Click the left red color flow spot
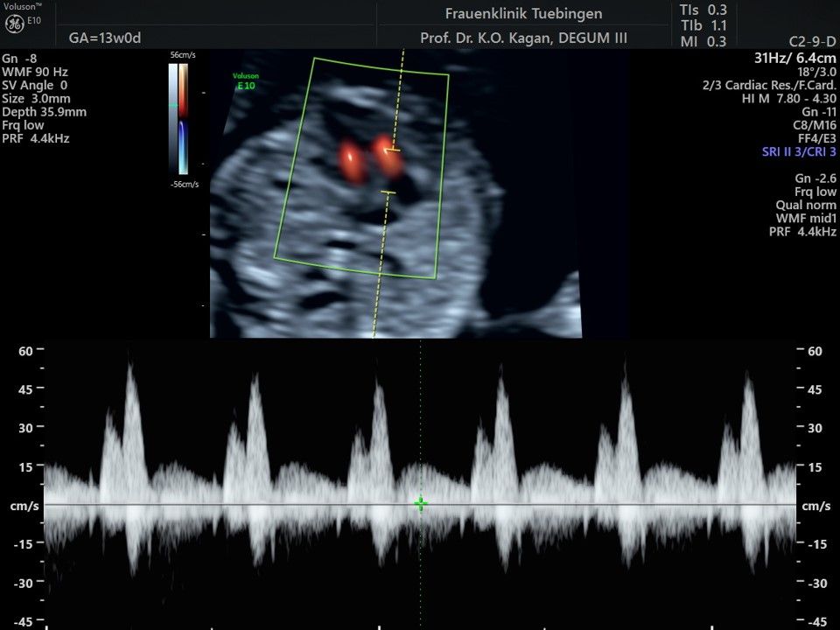The width and height of the screenshot is (840, 630). (349, 157)
